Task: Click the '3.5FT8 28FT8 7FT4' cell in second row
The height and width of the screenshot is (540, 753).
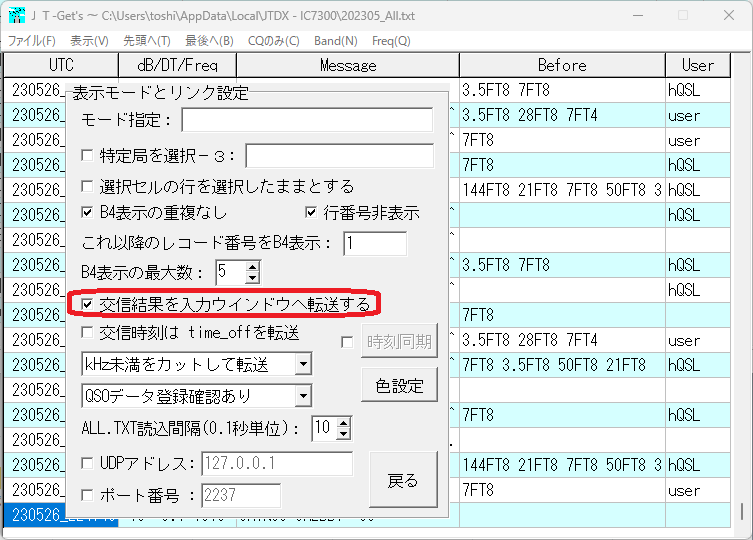Action: click(562, 115)
